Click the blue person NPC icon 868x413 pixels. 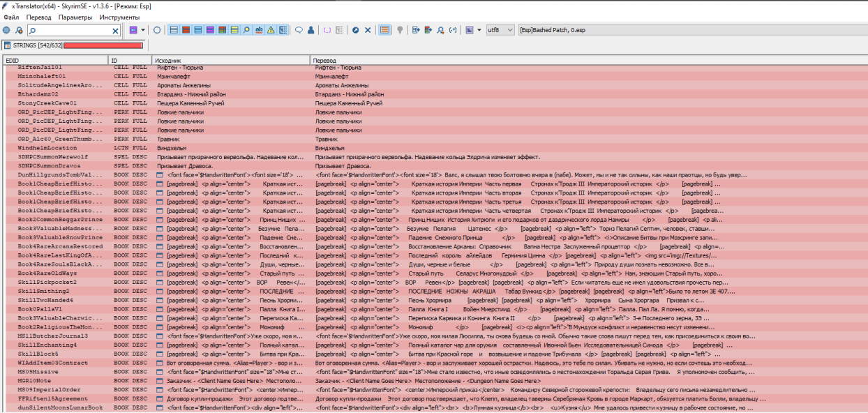[x=310, y=30]
